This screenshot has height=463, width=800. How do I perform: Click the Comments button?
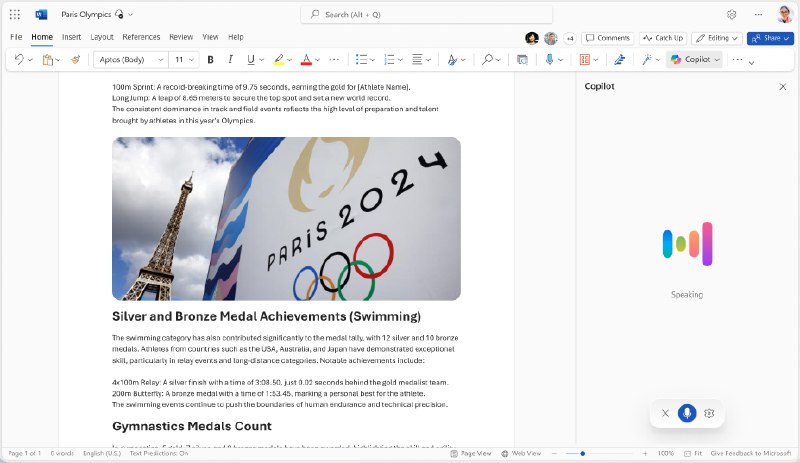(608, 38)
